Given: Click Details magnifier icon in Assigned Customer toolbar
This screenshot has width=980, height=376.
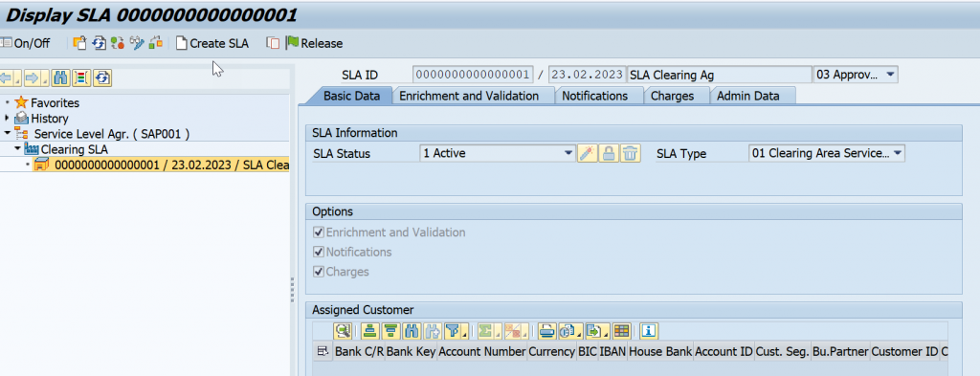Looking at the screenshot, I should [x=344, y=331].
